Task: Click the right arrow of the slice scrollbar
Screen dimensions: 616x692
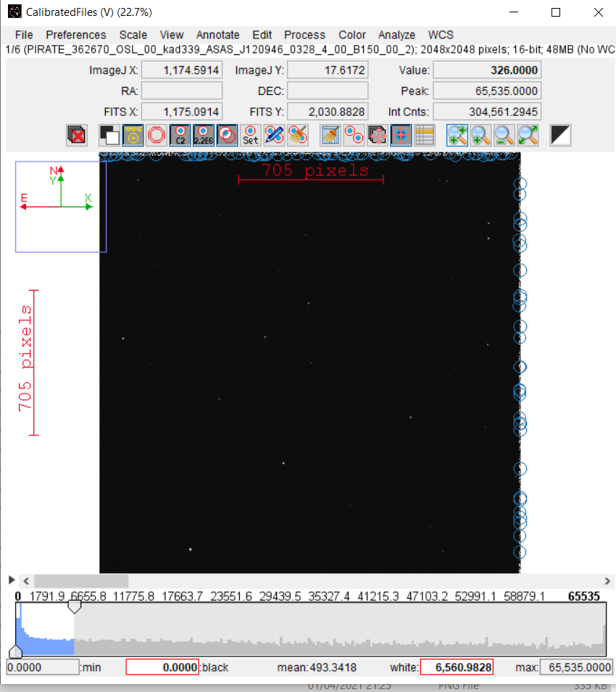Action: pyautogui.click(x=607, y=581)
